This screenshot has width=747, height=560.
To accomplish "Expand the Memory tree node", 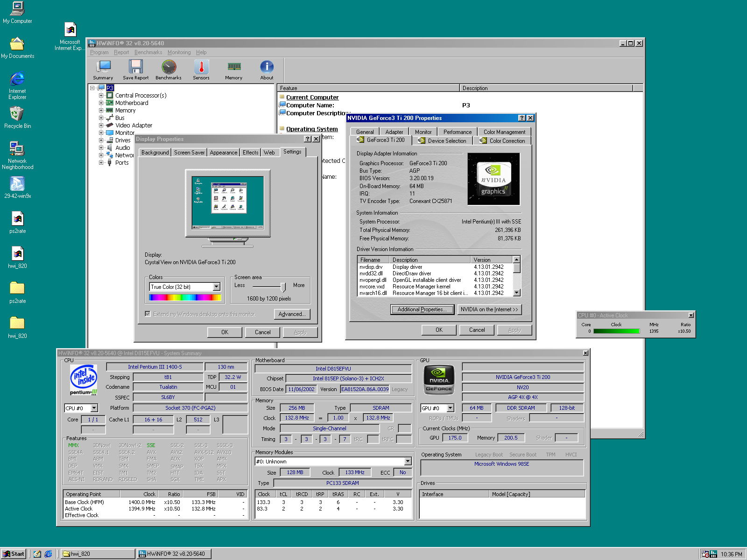I will coord(101,110).
